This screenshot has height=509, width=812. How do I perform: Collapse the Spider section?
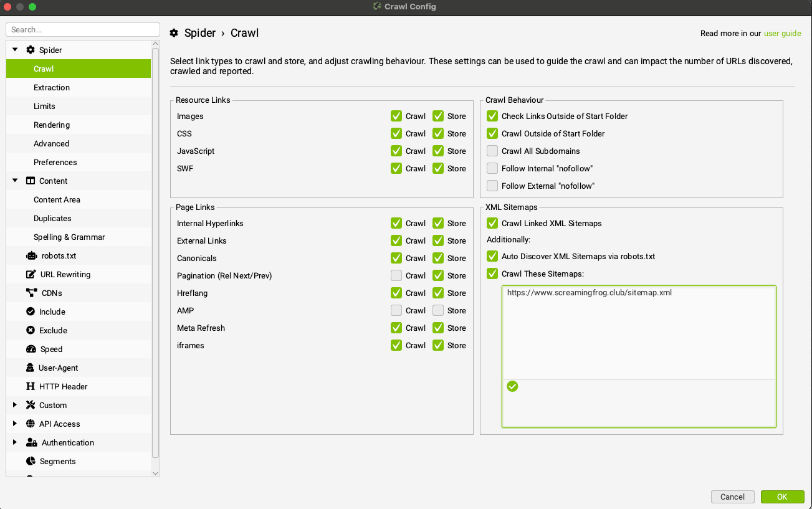(x=14, y=49)
